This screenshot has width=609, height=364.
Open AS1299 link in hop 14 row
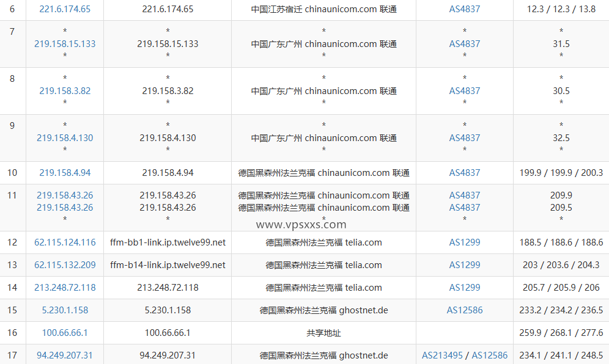click(x=465, y=288)
